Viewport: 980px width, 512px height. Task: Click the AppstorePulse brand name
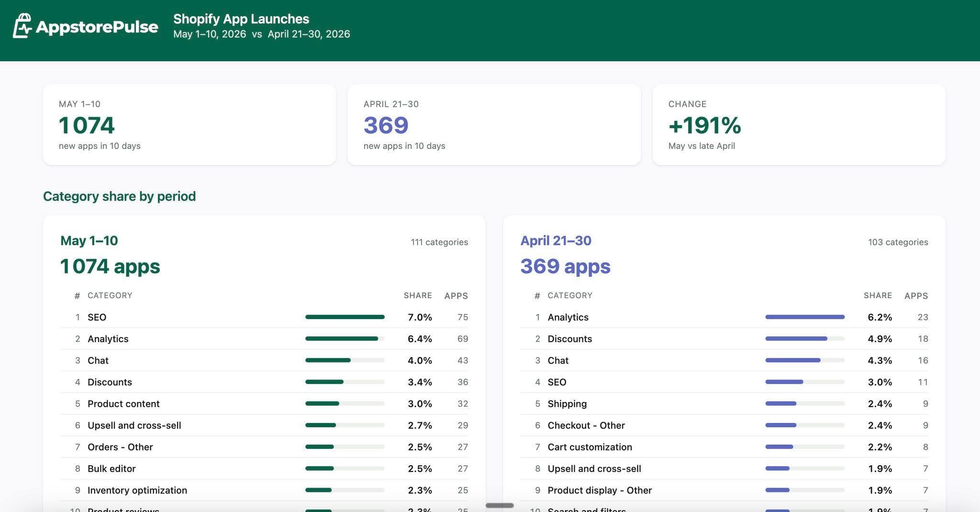pyautogui.click(x=97, y=27)
